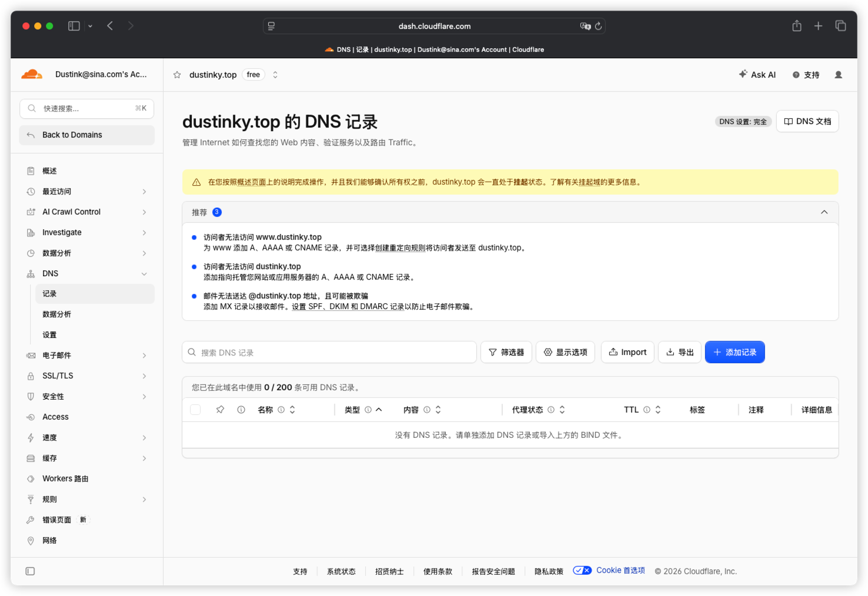
Task: Click the 添加记录 button
Action: pyautogui.click(x=735, y=352)
